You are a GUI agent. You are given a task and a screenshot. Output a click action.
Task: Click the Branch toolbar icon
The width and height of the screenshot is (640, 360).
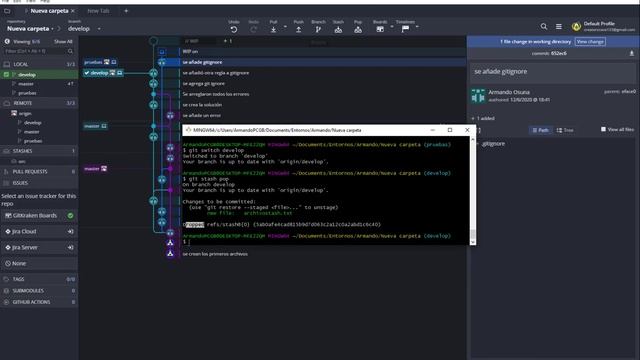click(x=318, y=29)
